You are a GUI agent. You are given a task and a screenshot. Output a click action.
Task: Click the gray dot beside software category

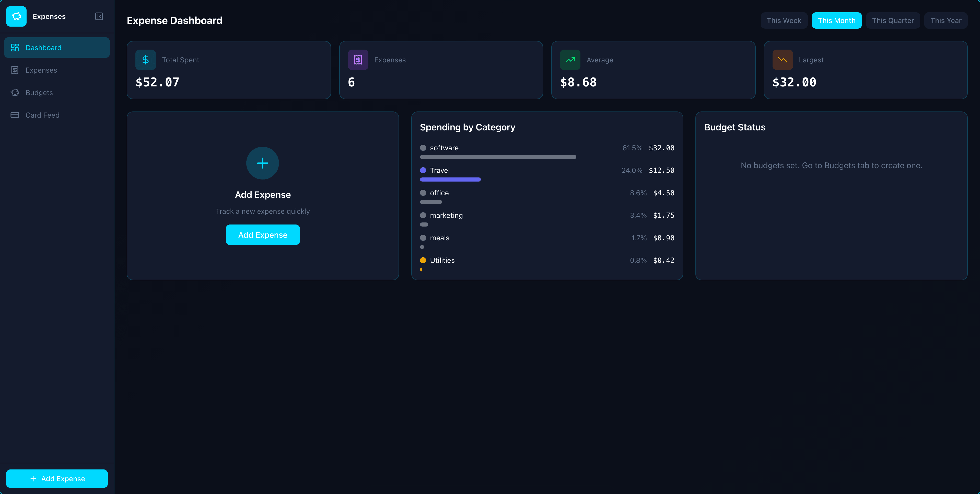point(423,148)
